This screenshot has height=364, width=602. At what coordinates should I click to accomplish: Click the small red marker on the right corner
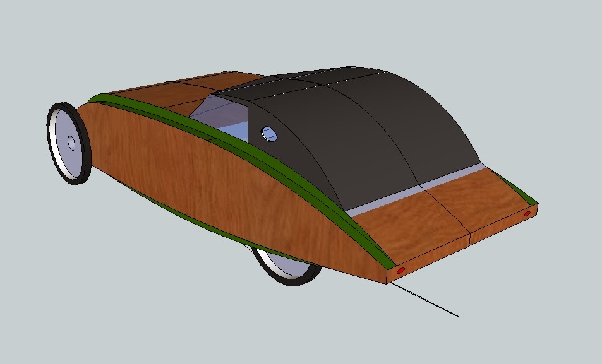pyautogui.click(x=526, y=214)
